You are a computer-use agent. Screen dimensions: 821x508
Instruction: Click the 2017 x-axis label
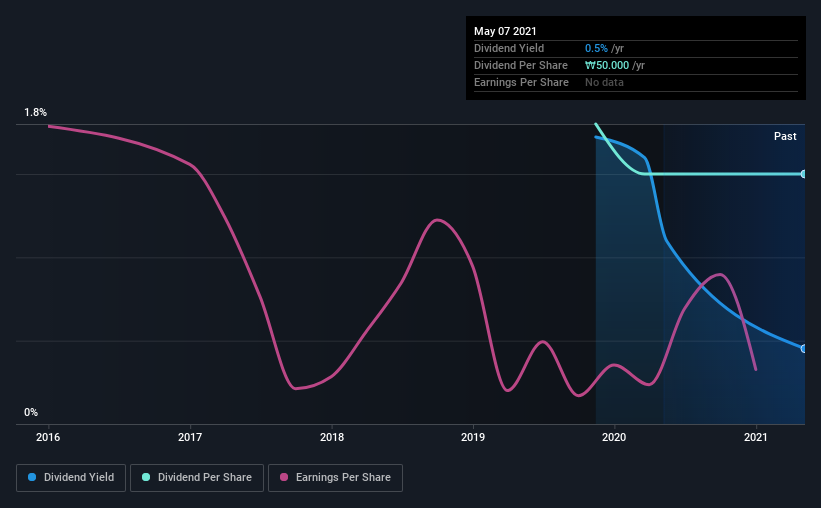point(190,437)
